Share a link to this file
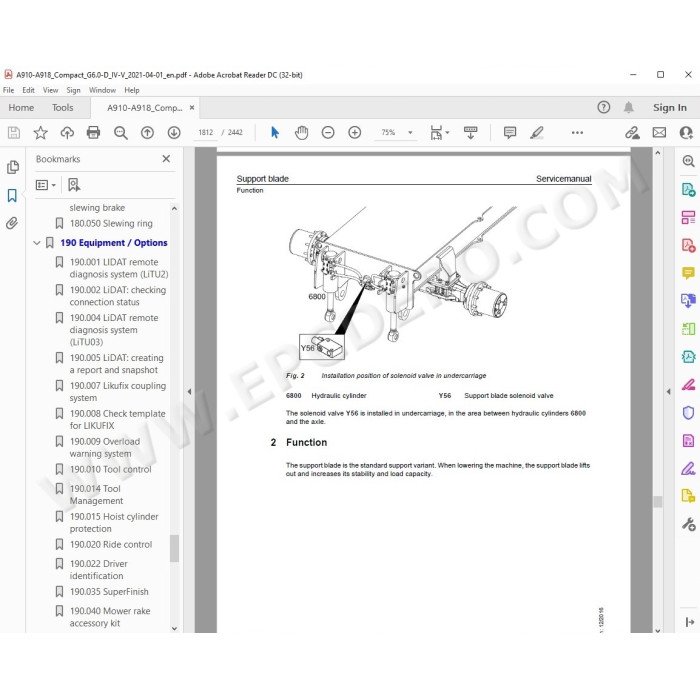The width and height of the screenshot is (700, 700). 632,133
